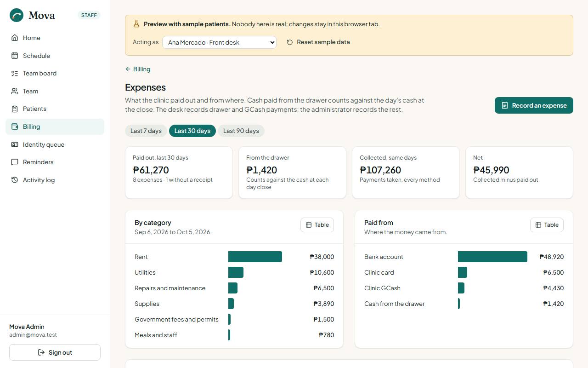The width and height of the screenshot is (588, 368).
Task: Click the admin@mova.test email text
Action: (x=33, y=335)
